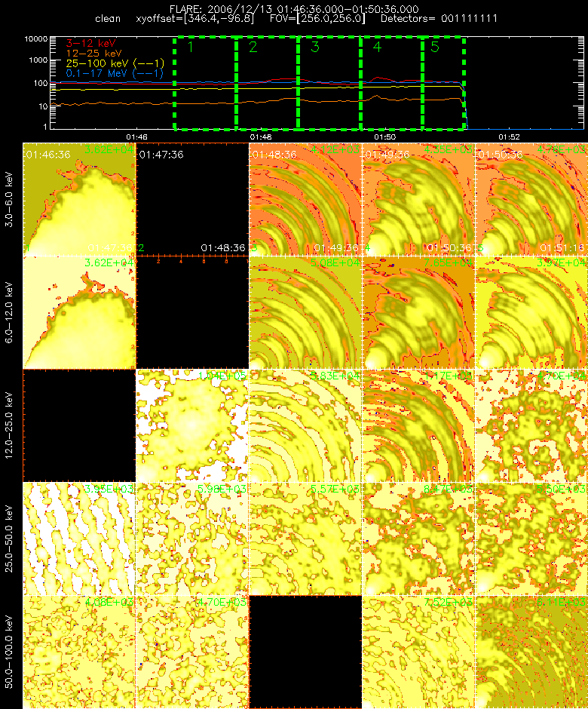Screen dimensions: 588x709
Task: Click the orange 12-25 keV legend entry
Action: [93, 54]
